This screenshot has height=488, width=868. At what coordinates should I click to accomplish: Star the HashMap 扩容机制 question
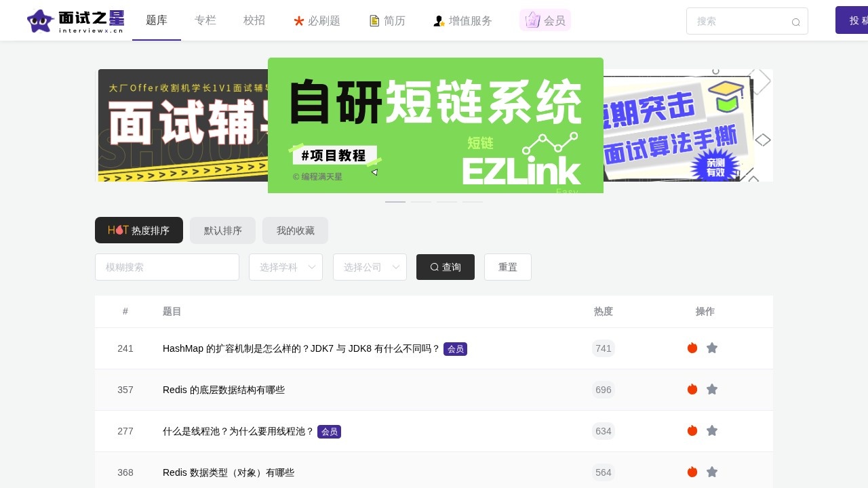coord(712,348)
